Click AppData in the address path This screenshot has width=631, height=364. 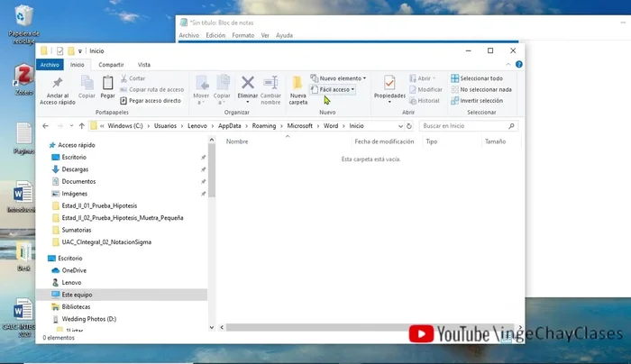pyautogui.click(x=229, y=126)
